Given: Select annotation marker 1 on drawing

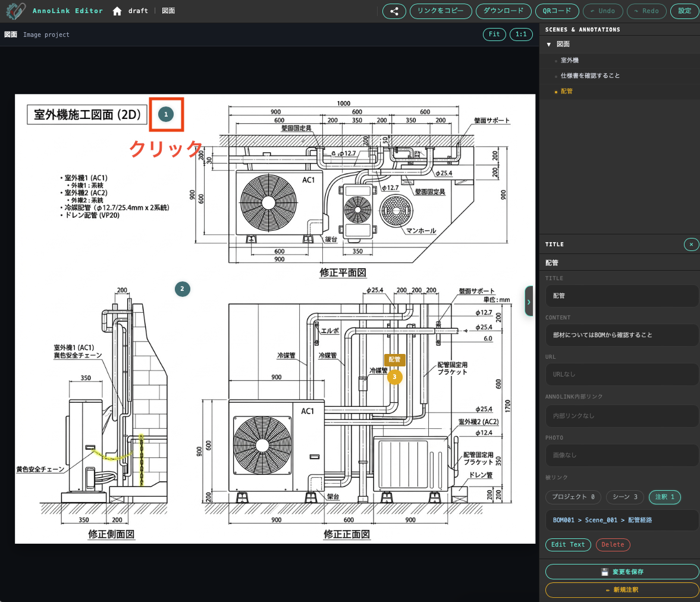Looking at the screenshot, I should point(166,114).
